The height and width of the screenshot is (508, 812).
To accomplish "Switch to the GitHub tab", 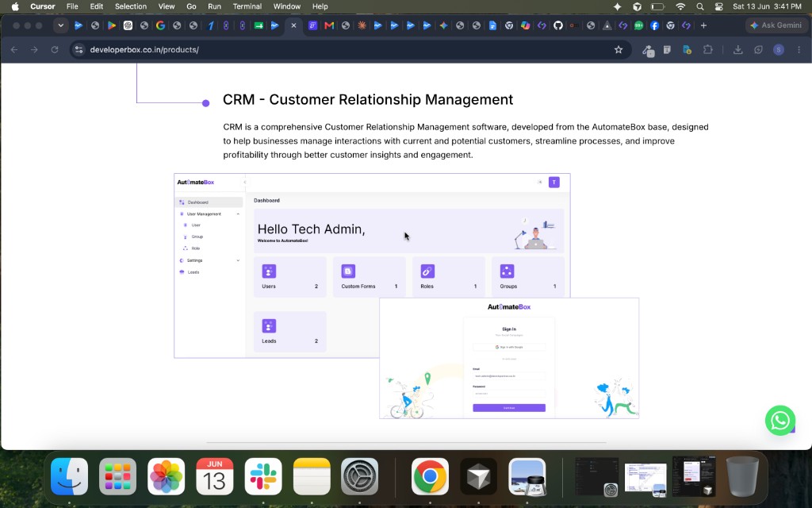I will (557, 25).
